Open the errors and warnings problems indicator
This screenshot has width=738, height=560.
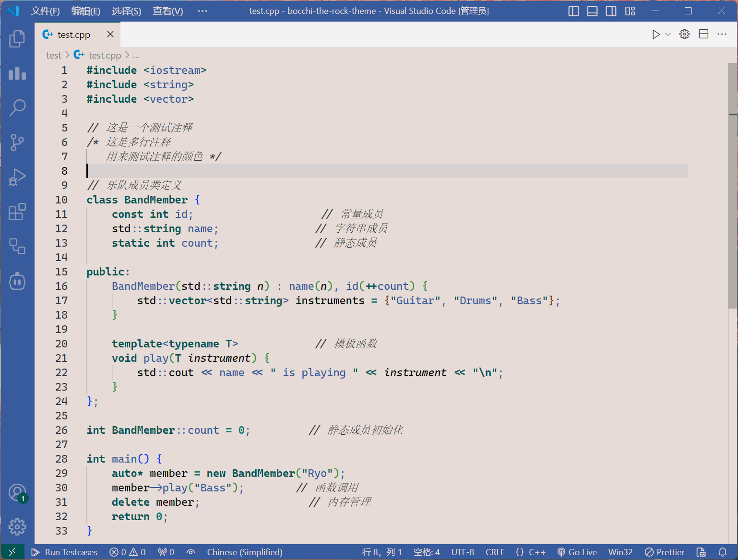[128, 552]
